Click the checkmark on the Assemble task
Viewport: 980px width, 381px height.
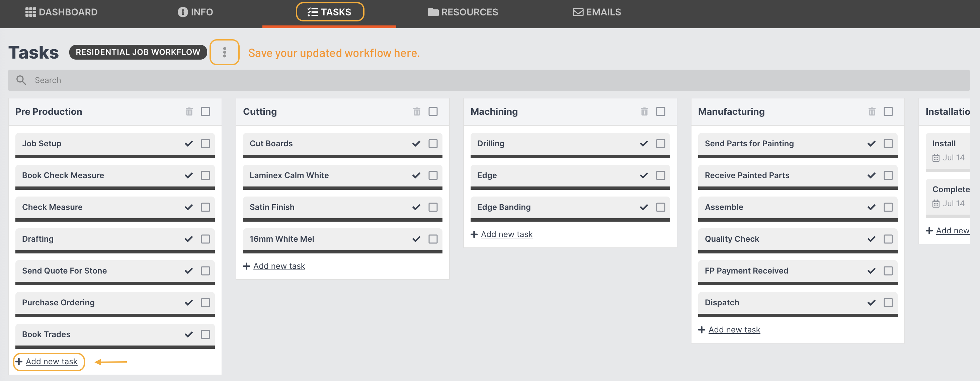point(871,207)
